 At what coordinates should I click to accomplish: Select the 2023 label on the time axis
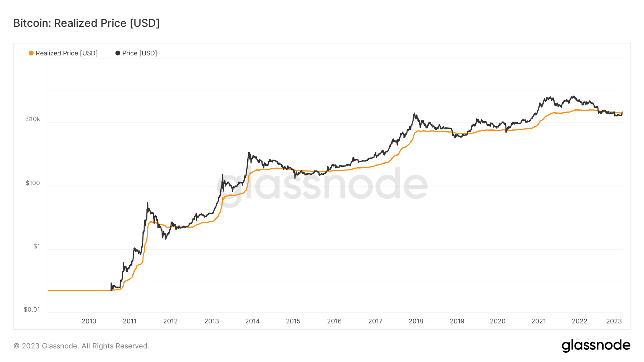point(614,321)
